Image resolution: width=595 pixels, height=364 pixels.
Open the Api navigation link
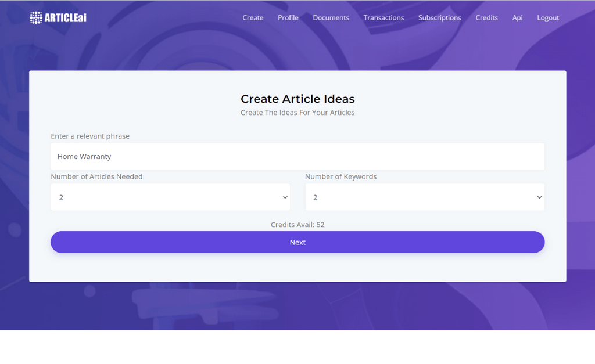click(x=517, y=18)
